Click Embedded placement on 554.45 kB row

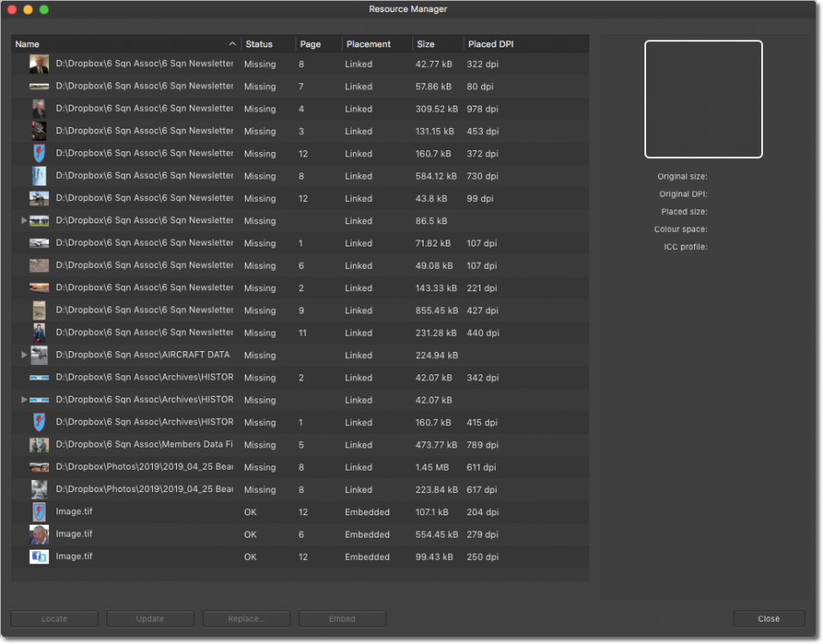point(368,534)
